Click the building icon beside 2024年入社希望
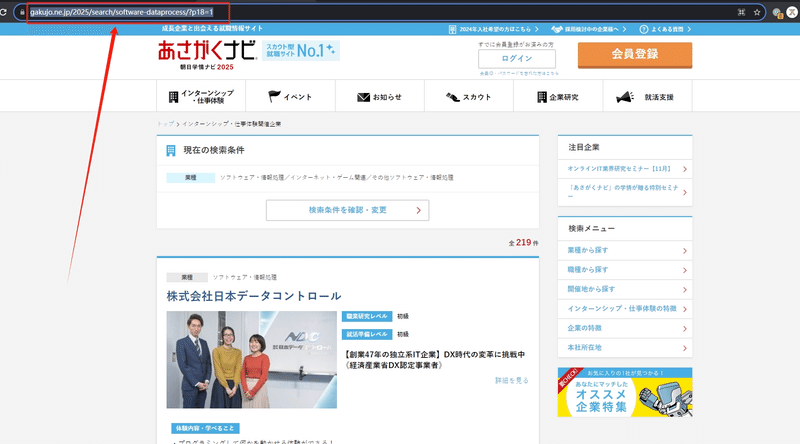 [452, 30]
